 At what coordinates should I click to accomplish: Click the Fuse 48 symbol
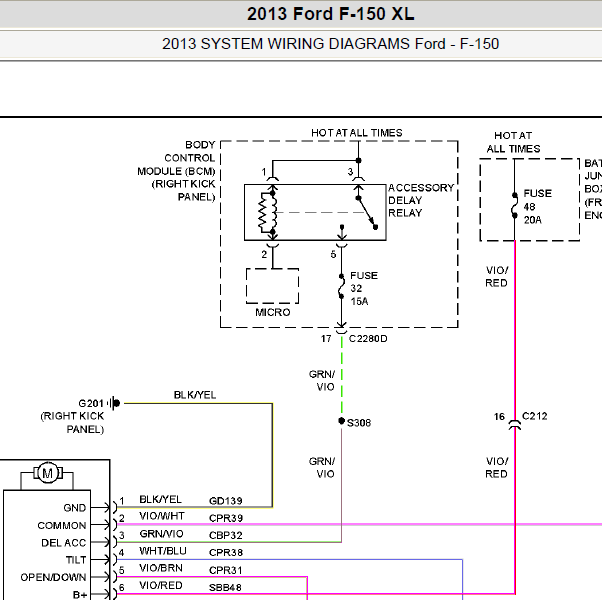point(514,206)
